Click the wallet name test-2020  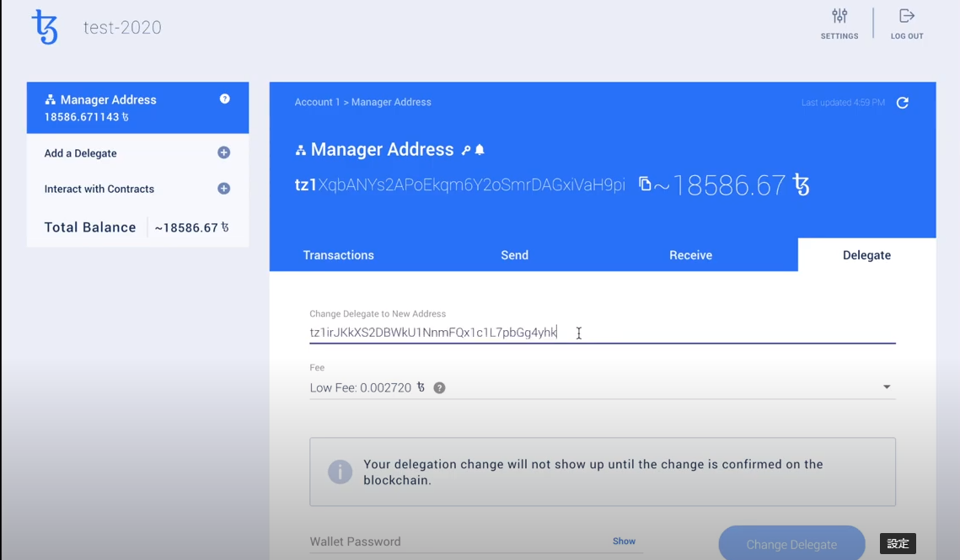coord(122,27)
